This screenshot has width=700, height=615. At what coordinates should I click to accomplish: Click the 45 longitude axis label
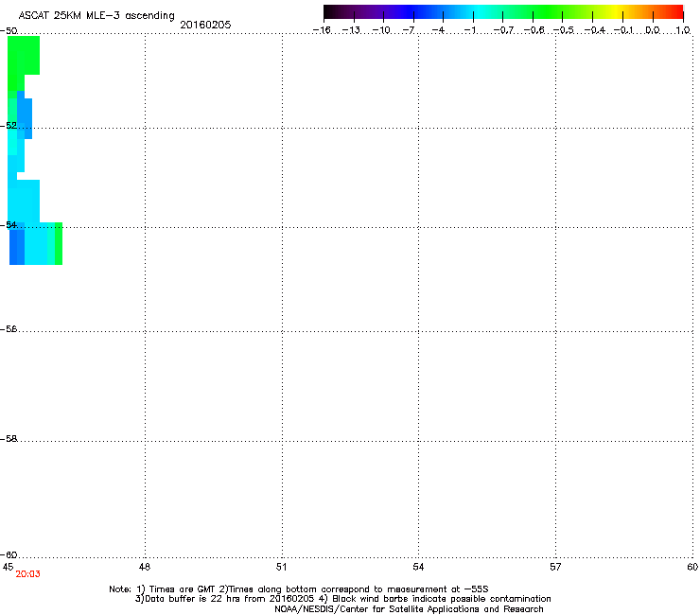click(8, 567)
